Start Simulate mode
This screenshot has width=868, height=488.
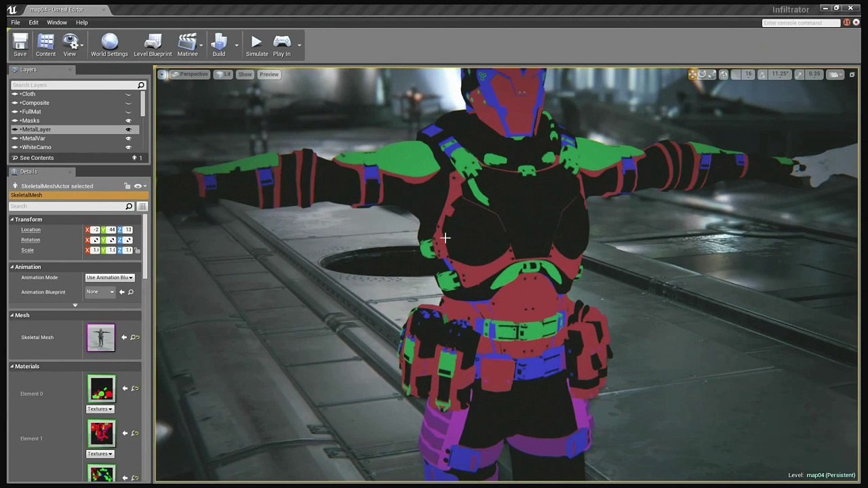coord(256,45)
